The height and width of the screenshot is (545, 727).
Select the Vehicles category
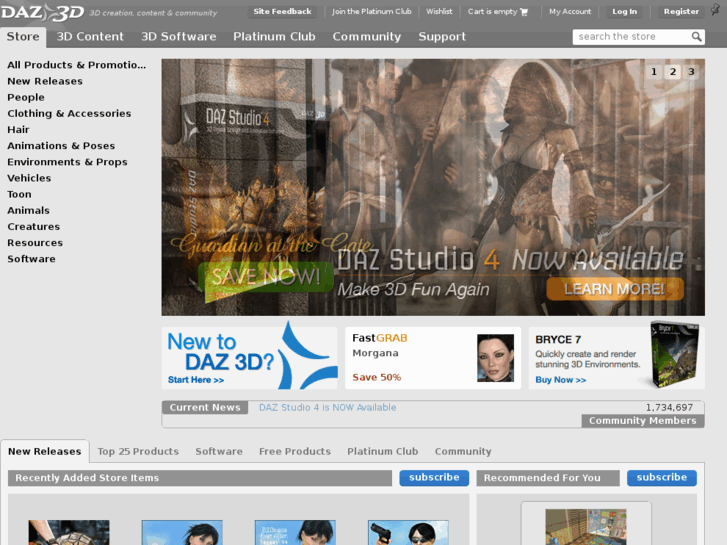coord(29,178)
